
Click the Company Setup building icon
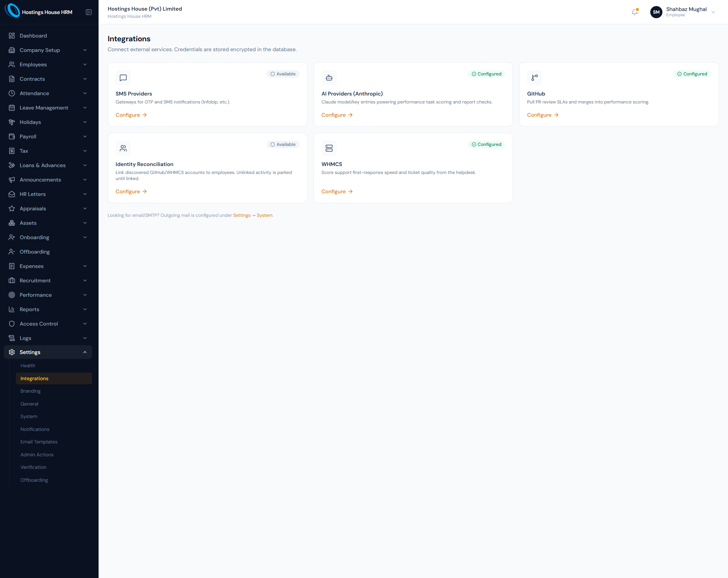12,50
